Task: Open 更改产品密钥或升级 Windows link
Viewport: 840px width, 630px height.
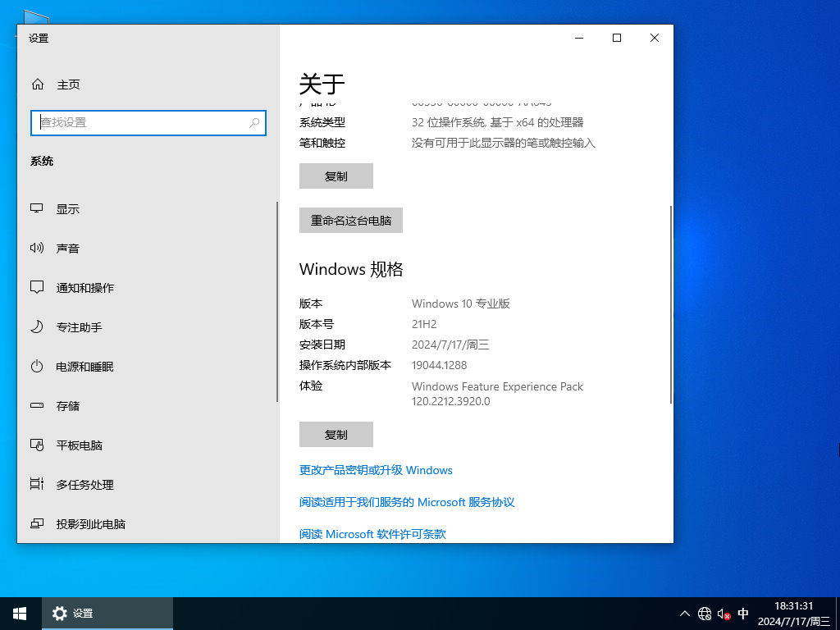Action: point(376,470)
